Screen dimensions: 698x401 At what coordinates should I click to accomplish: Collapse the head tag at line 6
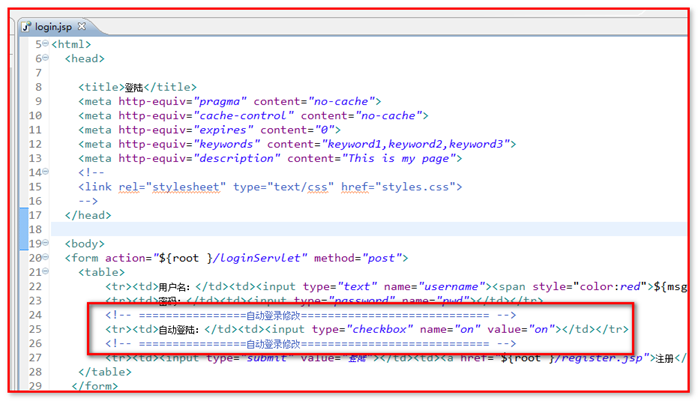click(45, 58)
